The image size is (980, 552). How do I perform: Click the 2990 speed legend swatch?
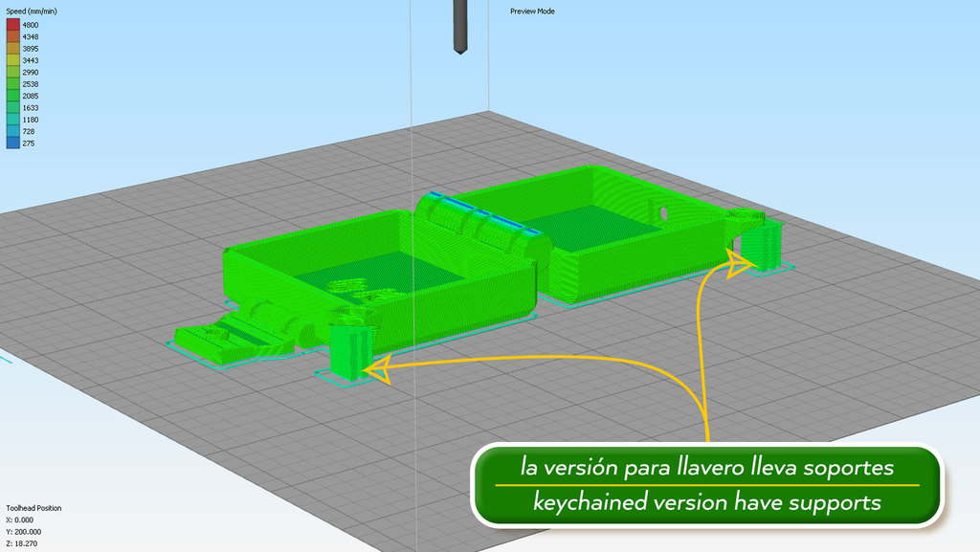point(13,72)
